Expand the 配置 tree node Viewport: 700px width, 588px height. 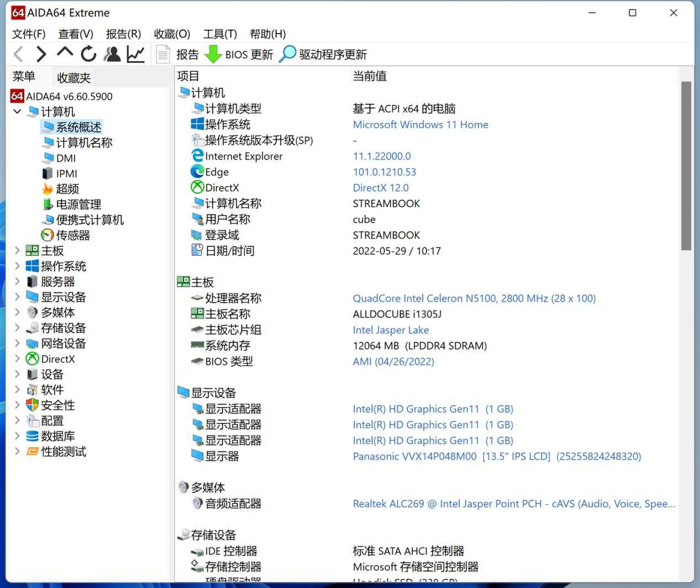click(17, 421)
